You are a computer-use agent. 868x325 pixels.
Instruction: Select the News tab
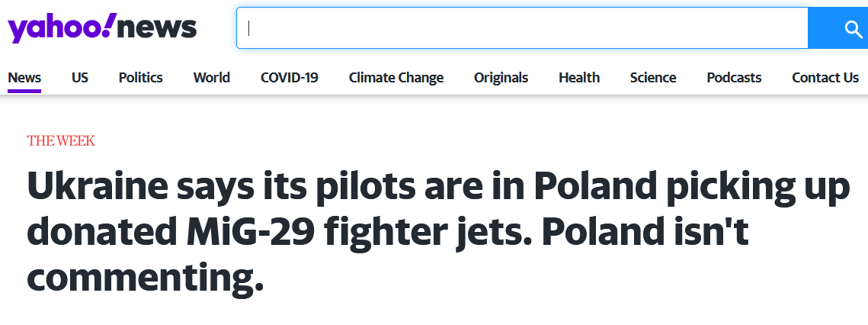click(x=24, y=78)
